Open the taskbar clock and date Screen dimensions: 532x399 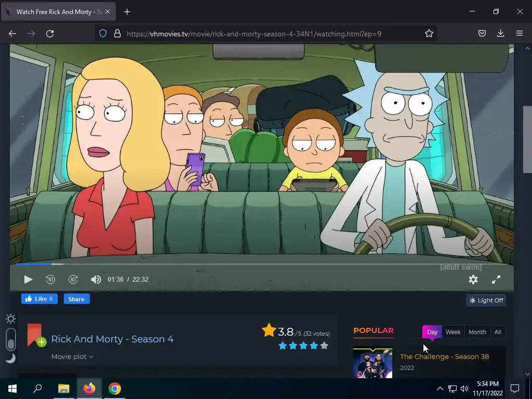coord(488,389)
